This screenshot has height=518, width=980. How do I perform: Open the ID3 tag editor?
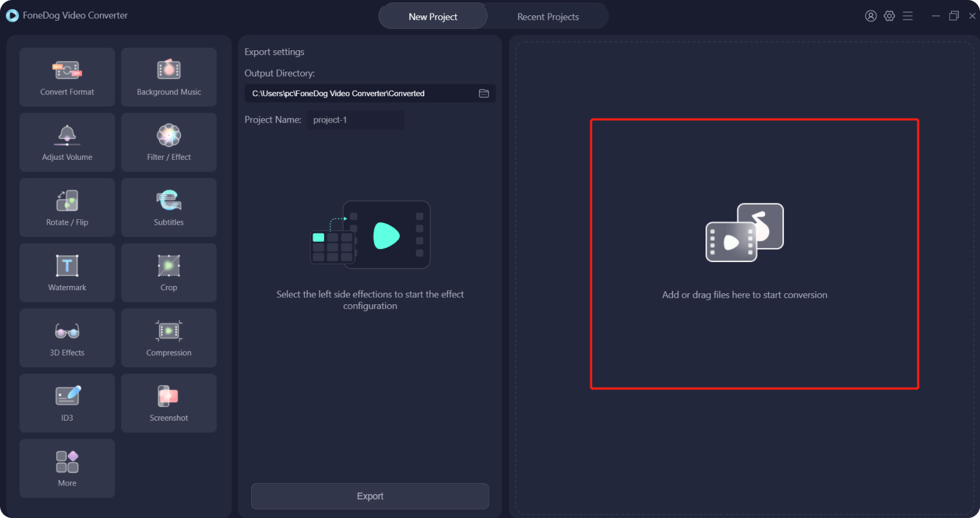tap(67, 403)
